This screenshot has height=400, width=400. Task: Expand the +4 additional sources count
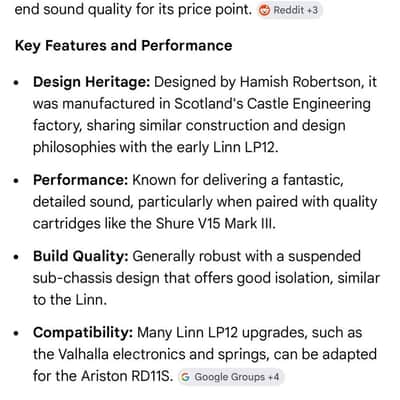[x=273, y=377]
